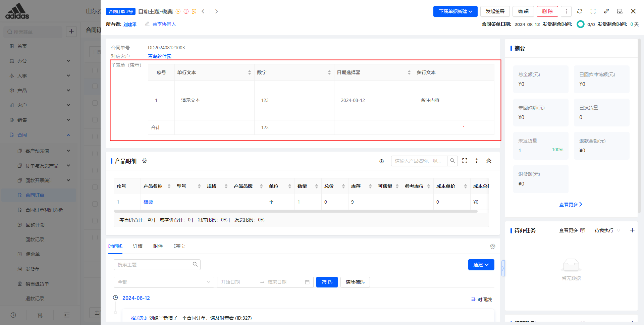Click the 发起签署 button

click(x=495, y=11)
